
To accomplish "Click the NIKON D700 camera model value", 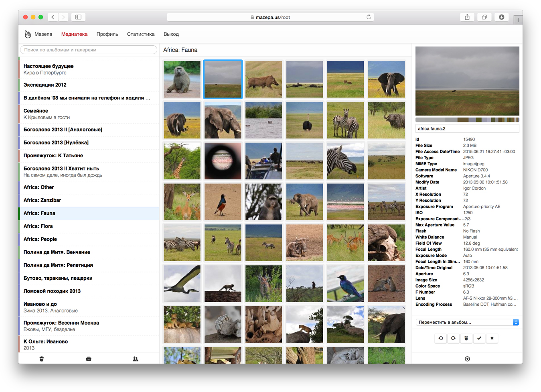I will (x=475, y=170).
